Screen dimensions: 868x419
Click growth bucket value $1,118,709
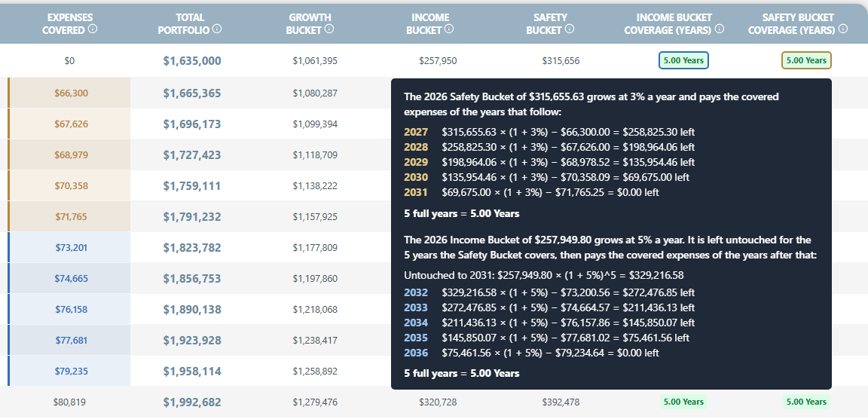coord(315,155)
